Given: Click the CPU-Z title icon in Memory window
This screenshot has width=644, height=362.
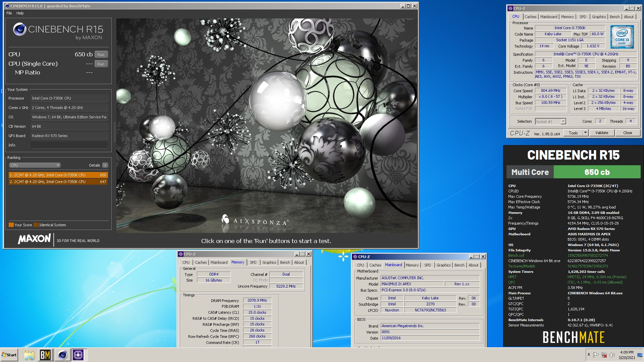Looking at the screenshot, I should tap(181, 254).
